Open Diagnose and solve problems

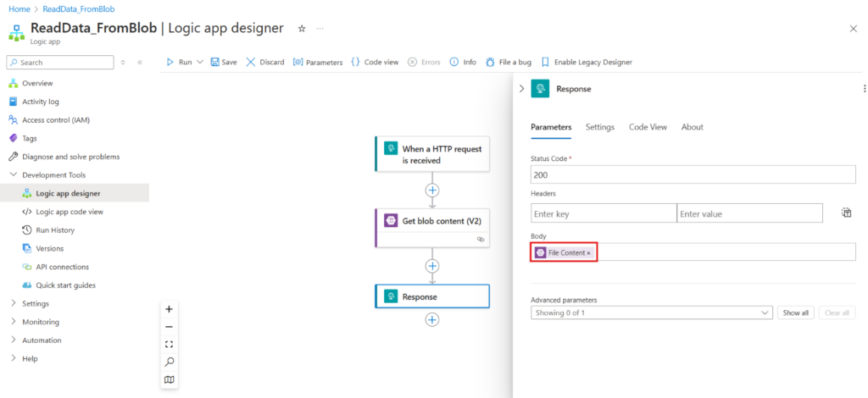(71, 157)
